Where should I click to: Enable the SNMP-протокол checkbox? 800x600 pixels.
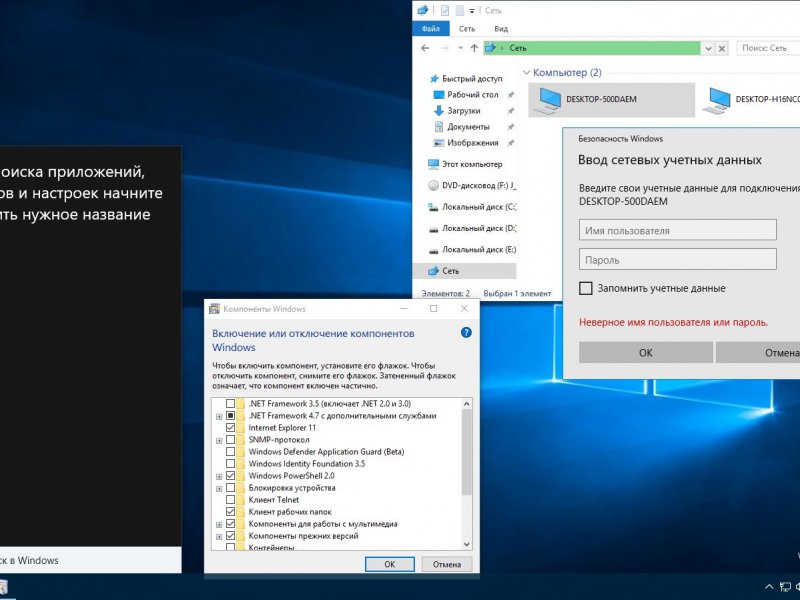tap(231, 440)
